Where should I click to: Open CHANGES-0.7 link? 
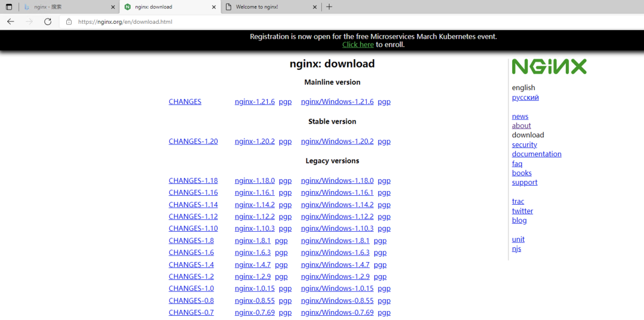191,312
